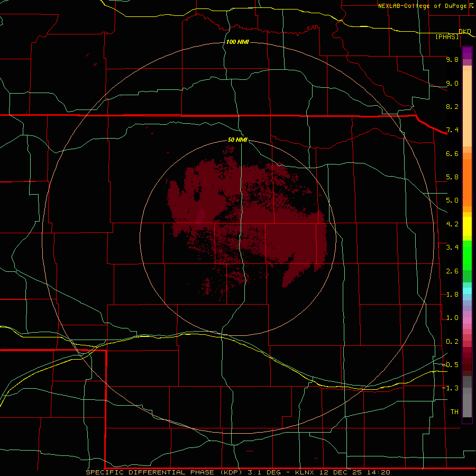
Task: Select the dark purple top legend swatch
Action: click(x=467, y=53)
